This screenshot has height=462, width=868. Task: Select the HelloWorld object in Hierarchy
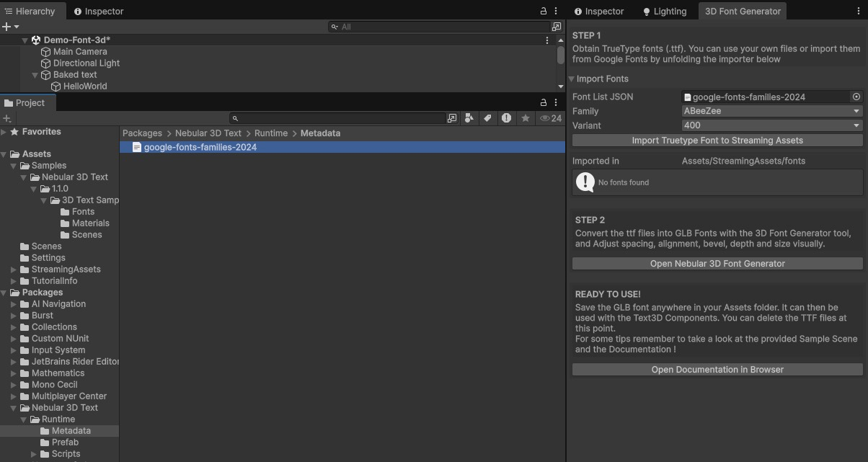coord(85,86)
